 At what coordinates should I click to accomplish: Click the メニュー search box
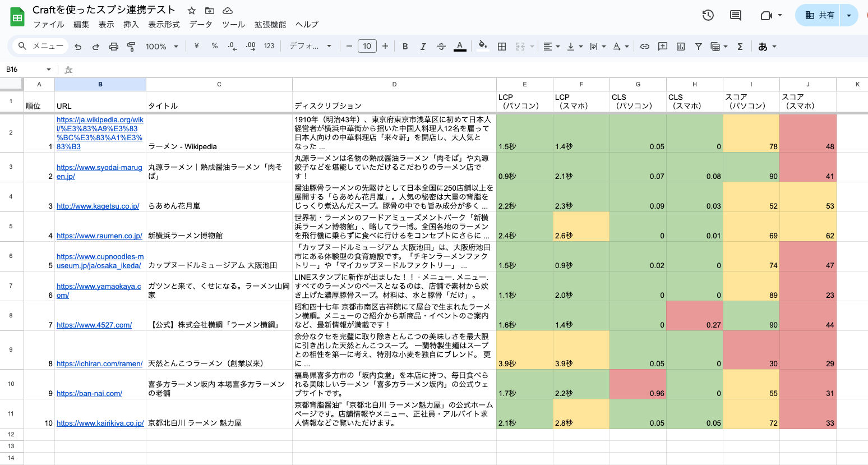click(x=41, y=46)
